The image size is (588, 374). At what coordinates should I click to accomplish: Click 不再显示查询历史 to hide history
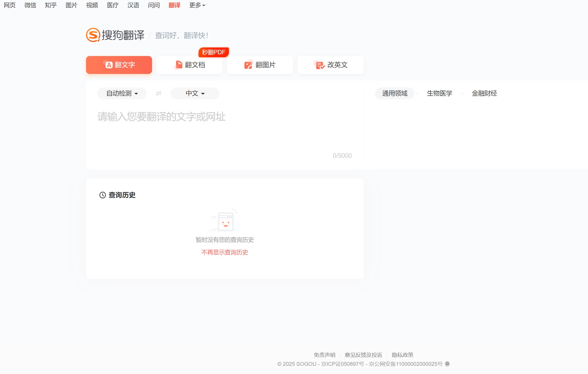(x=224, y=252)
